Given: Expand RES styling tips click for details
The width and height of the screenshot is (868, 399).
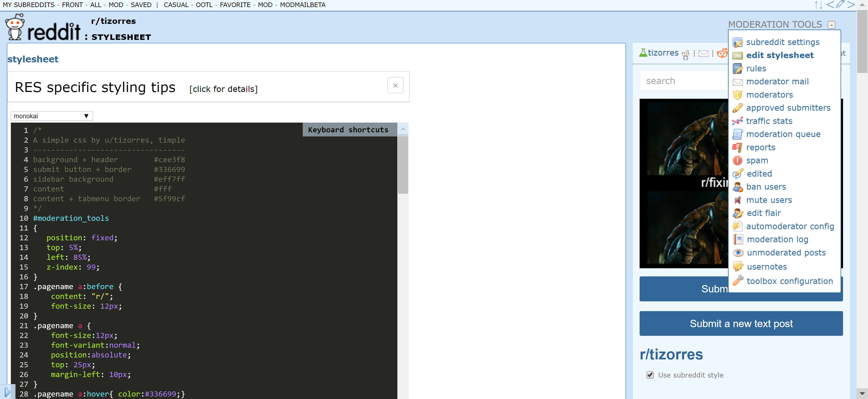Looking at the screenshot, I should [x=224, y=89].
